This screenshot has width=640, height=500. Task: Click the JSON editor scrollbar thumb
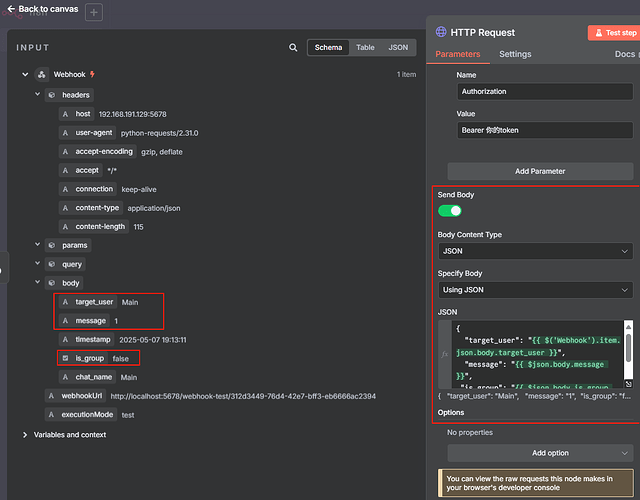coord(628,347)
